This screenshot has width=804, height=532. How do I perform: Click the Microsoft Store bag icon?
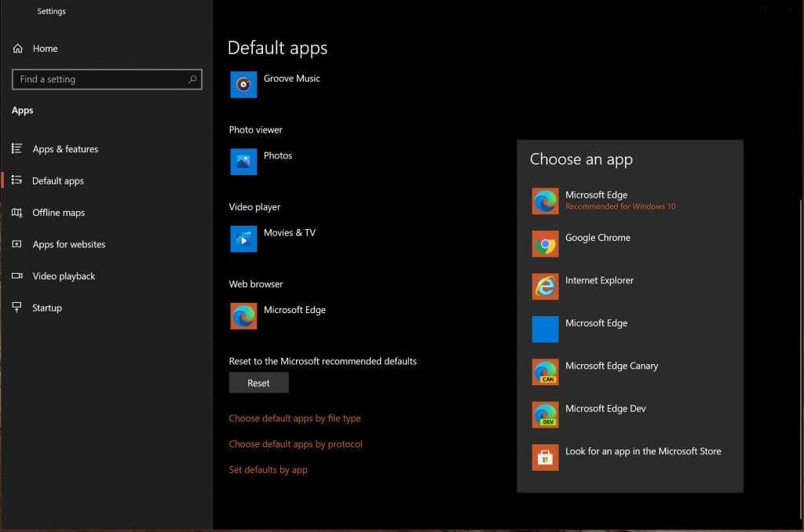tap(545, 457)
